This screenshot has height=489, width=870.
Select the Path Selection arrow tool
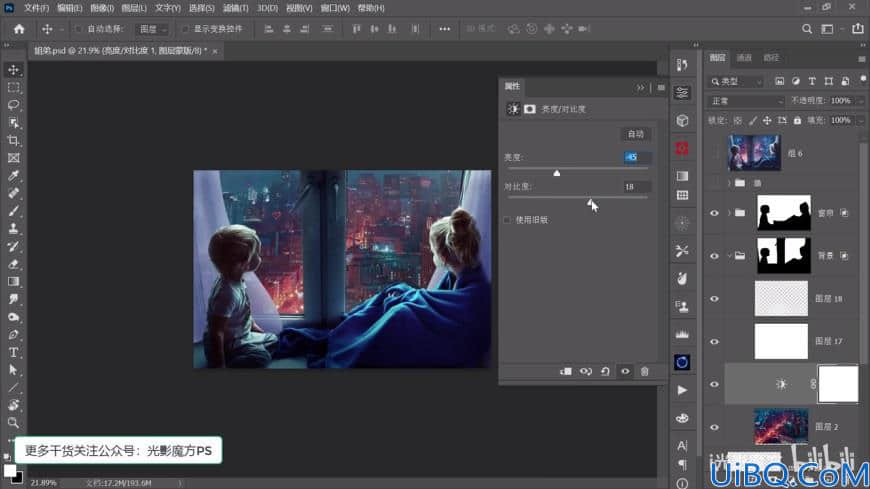(14, 370)
